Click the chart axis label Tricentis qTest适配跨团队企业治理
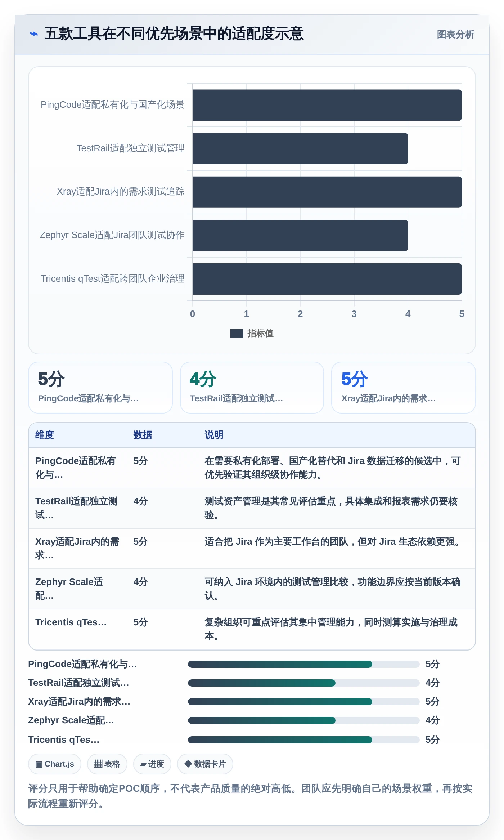The height and width of the screenshot is (840, 504). click(x=112, y=278)
